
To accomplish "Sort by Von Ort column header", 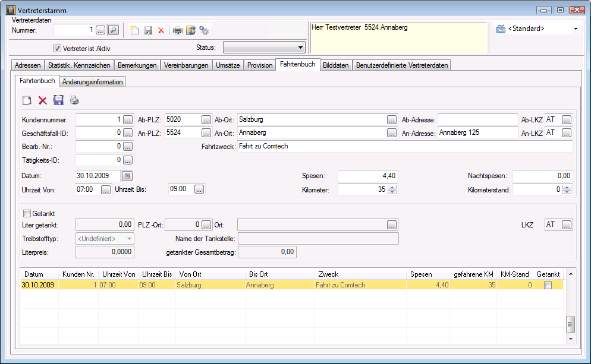I will tap(210, 274).
